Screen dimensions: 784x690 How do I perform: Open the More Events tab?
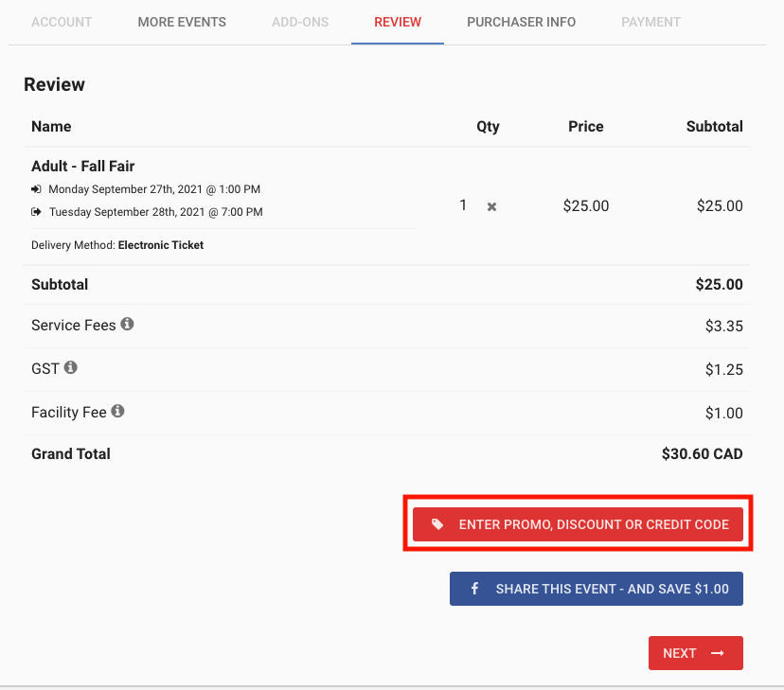click(182, 22)
